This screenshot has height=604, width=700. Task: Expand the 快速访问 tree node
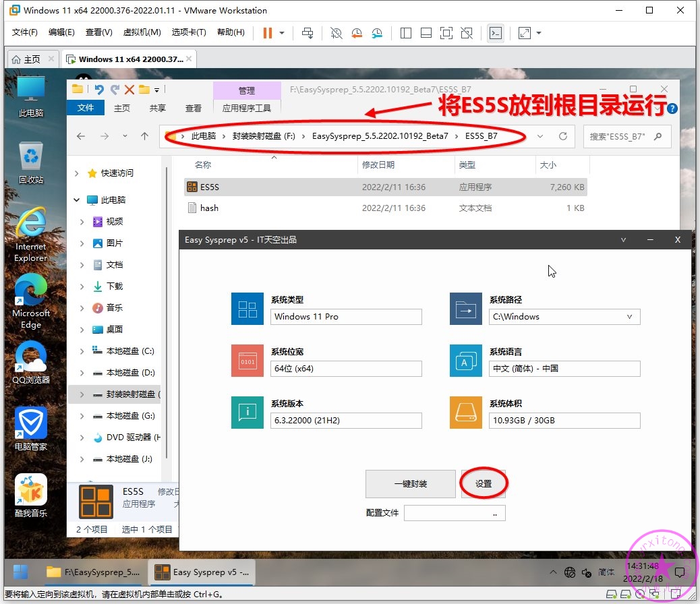tap(77, 173)
